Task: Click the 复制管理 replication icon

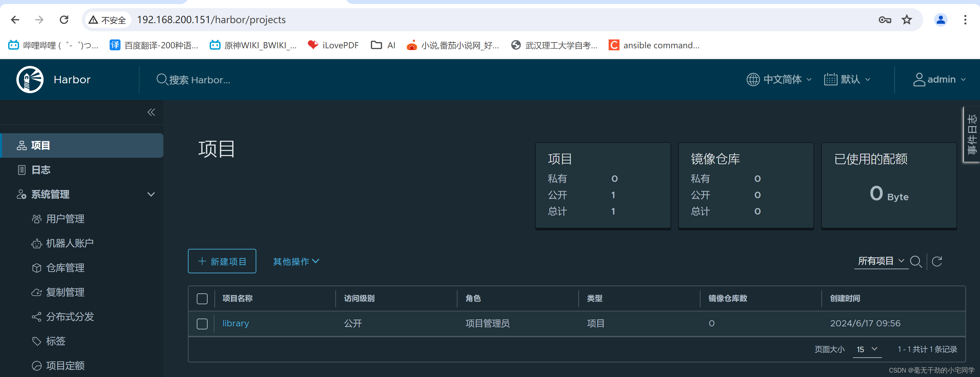Action: pos(36,292)
